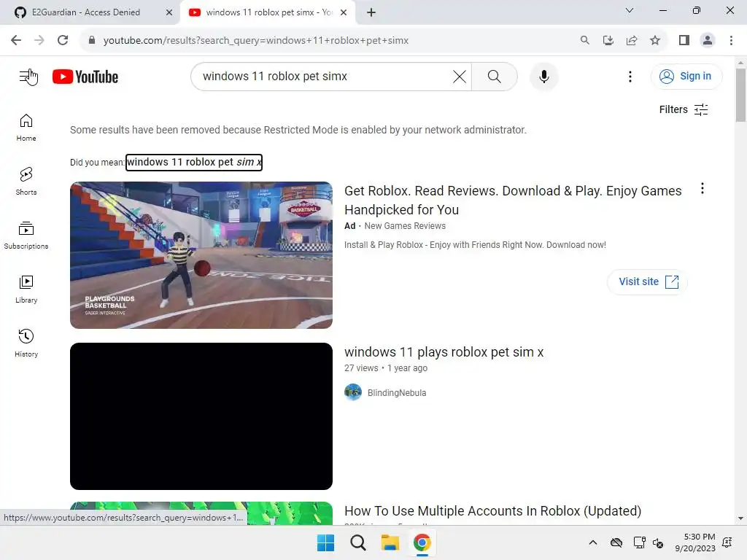The height and width of the screenshot is (560, 747).
Task: Open the clock showing 5:30 PM
Action: [695, 542]
